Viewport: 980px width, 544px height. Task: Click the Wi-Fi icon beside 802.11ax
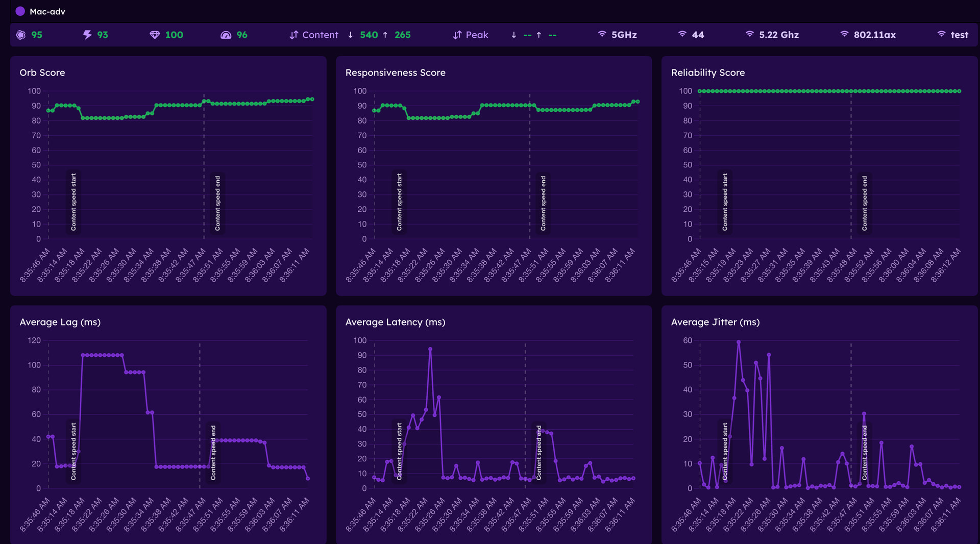(x=844, y=34)
